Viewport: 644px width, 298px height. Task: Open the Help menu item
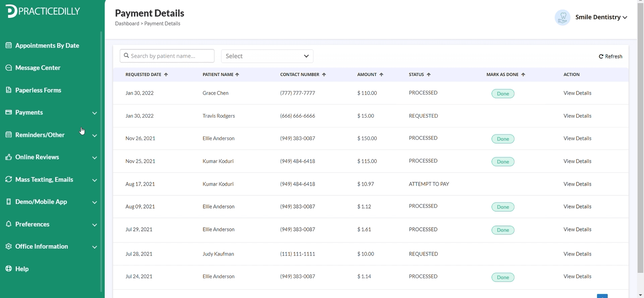point(22,269)
